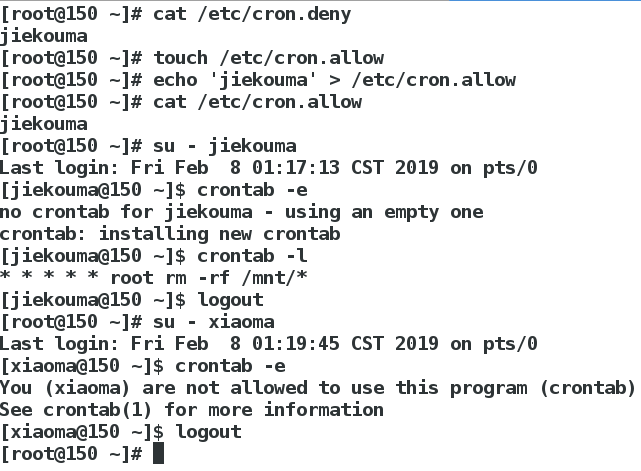The height and width of the screenshot is (471, 641).
Task: Click 'crontab: installing new crontab' output
Action: [x=170, y=234]
